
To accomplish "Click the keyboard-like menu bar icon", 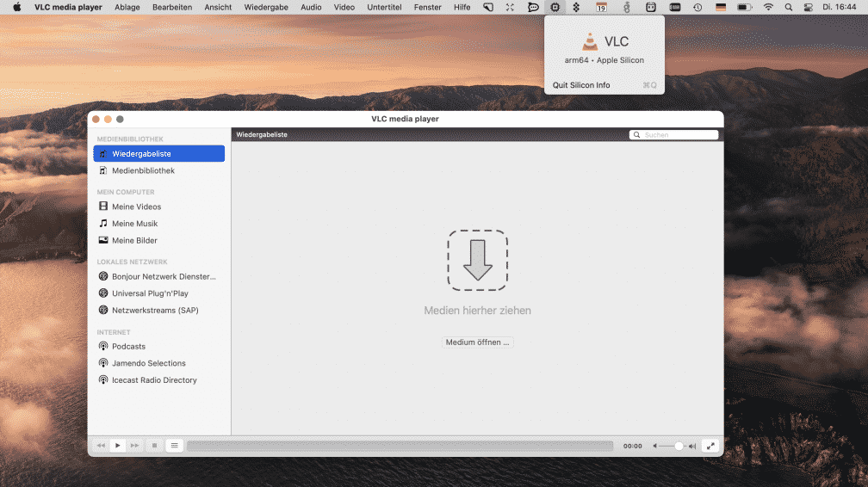I will (675, 7).
